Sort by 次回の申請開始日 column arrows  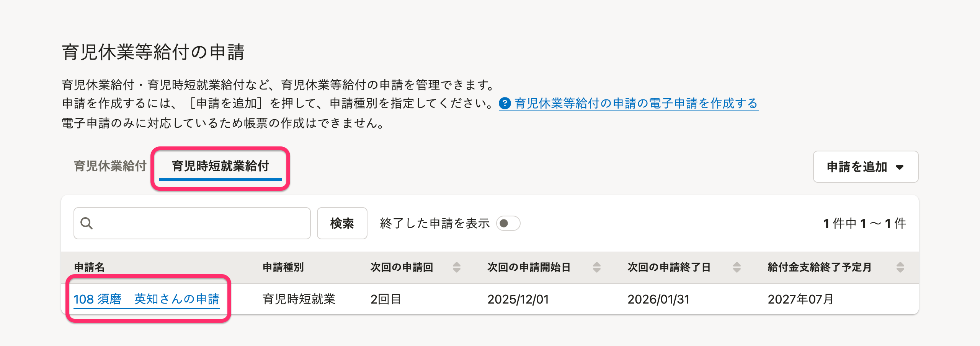[x=596, y=267]
